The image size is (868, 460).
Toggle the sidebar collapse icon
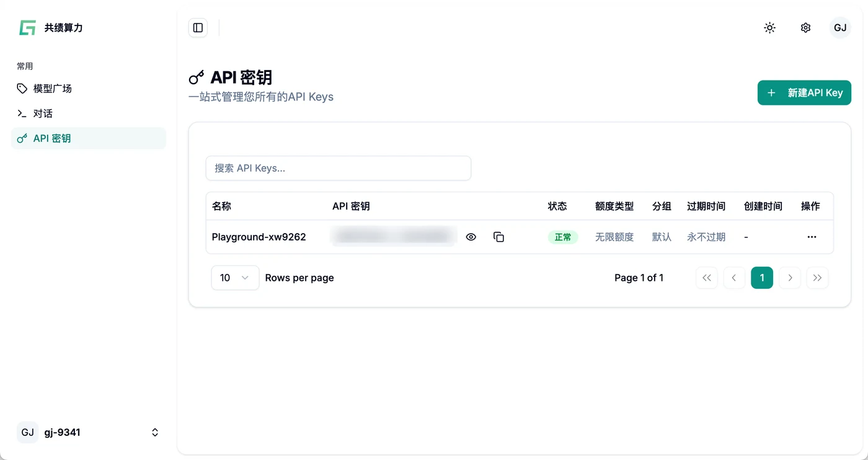coord(198,28)
